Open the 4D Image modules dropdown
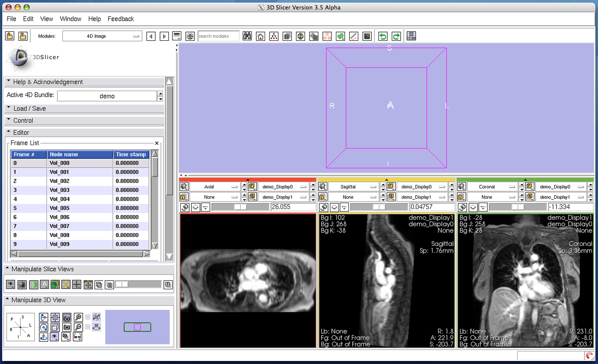This screenshot has width=598, height=364. [102, 36]
